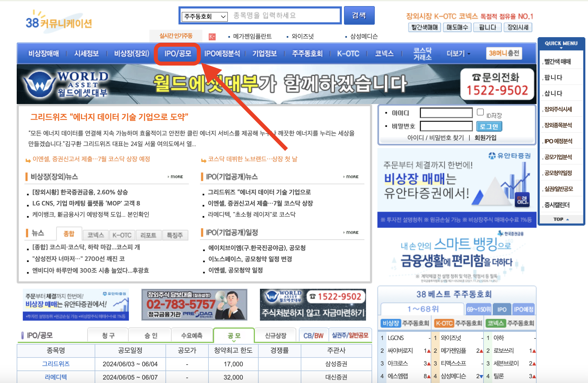Open the 회원가입 signup link

point(486,138)
